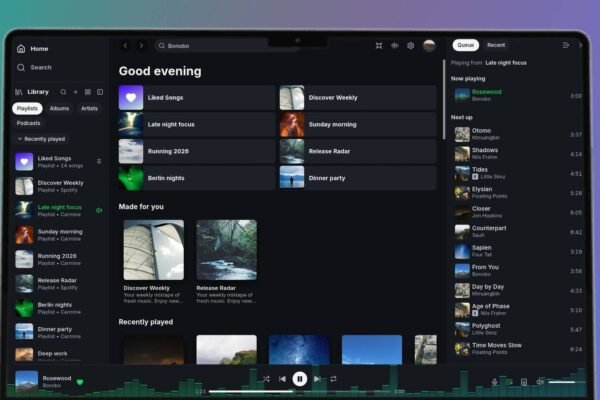Open Discover Weekly card under Made for you
Viewport: 600px width, 400px height.
point(153,262)
